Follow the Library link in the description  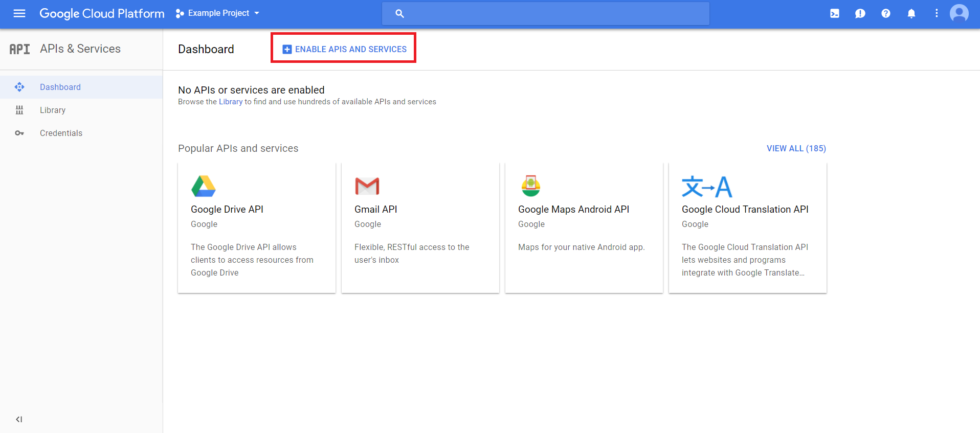pos(231,102)
